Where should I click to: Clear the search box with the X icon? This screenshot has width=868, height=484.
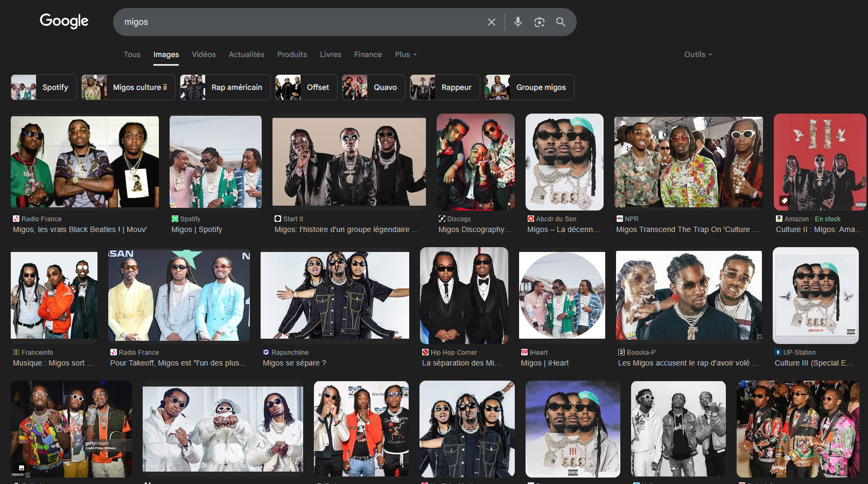[x=491, y=22]
